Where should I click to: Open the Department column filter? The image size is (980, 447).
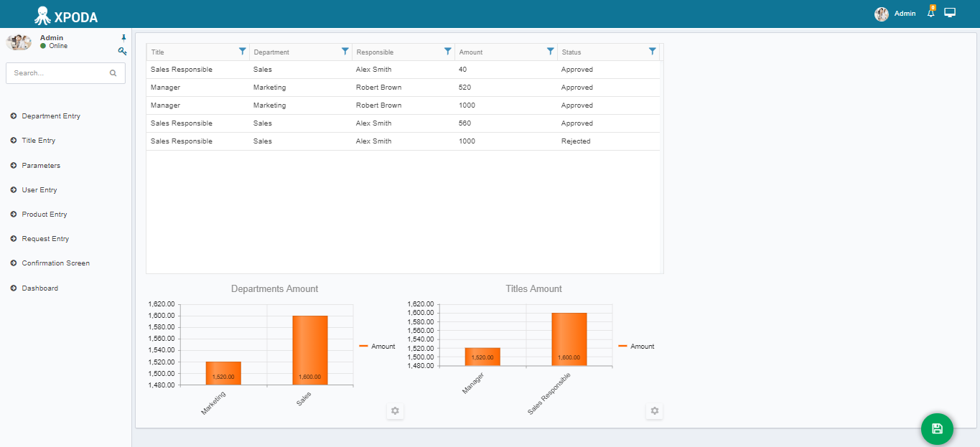click(x=345, y=51)
